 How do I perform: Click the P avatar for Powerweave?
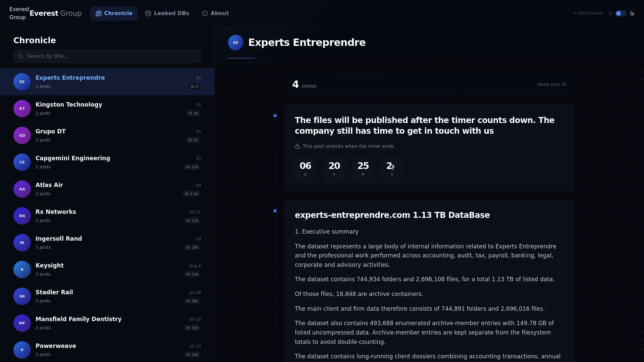tap(22, 350)
